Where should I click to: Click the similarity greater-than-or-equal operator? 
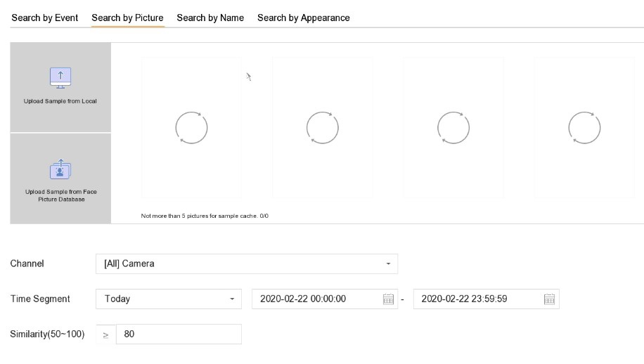(105, 334)
